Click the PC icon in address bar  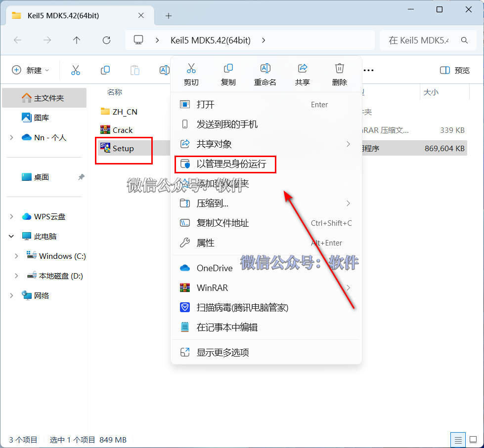point(138,40)
